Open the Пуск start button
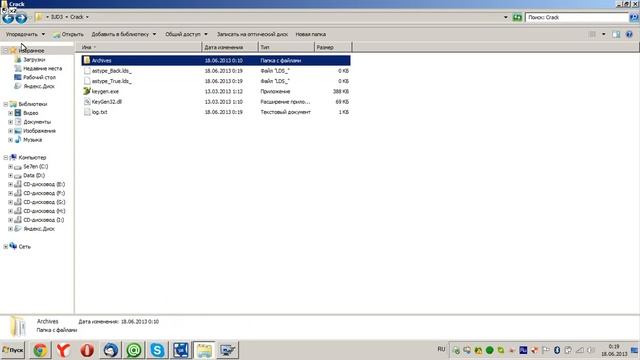640x360 pixels. pyautogui.click(x=13, y=350)
